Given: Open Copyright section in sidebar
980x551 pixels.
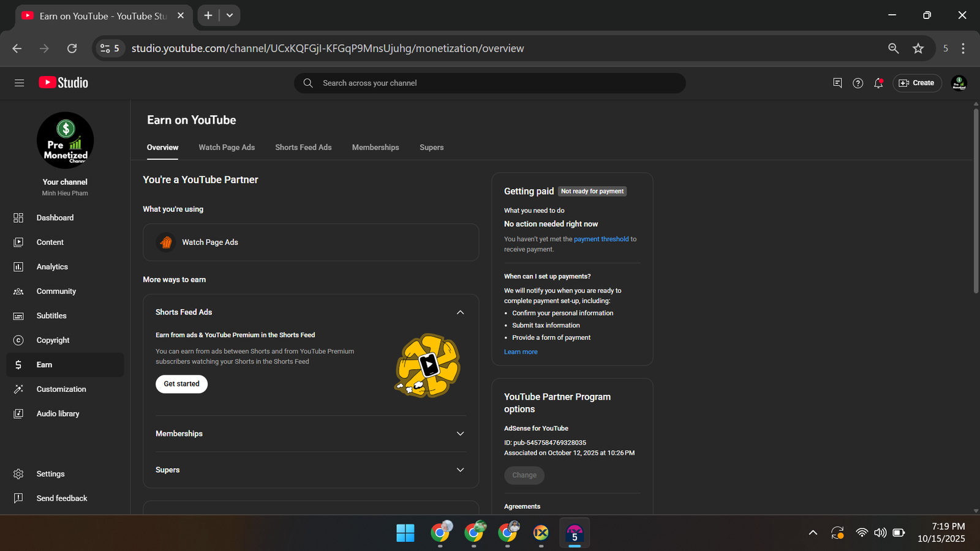Looking at the screenshot, I should (x=53, y=340).
